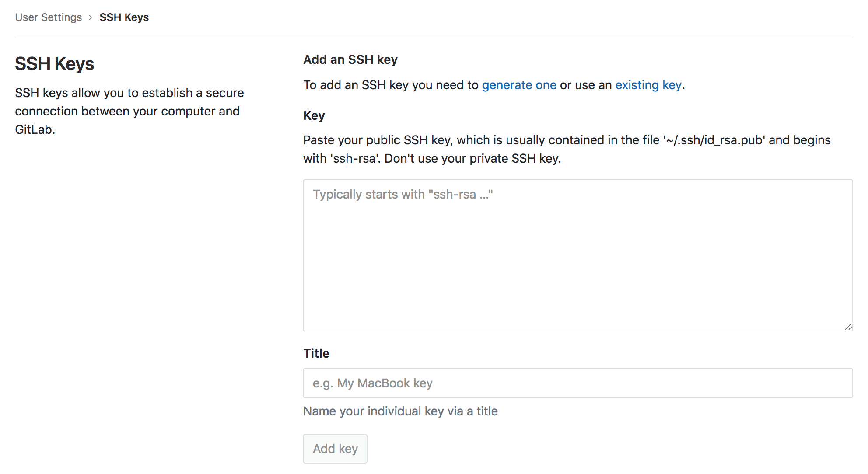Click the SSH Keys page heading

click(54, 64)
